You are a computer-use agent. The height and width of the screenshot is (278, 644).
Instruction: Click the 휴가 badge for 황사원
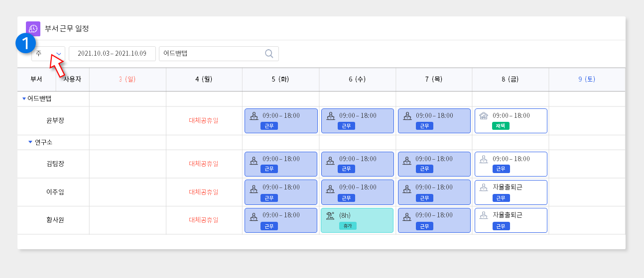pyautogui.click(x=348, y=226)
